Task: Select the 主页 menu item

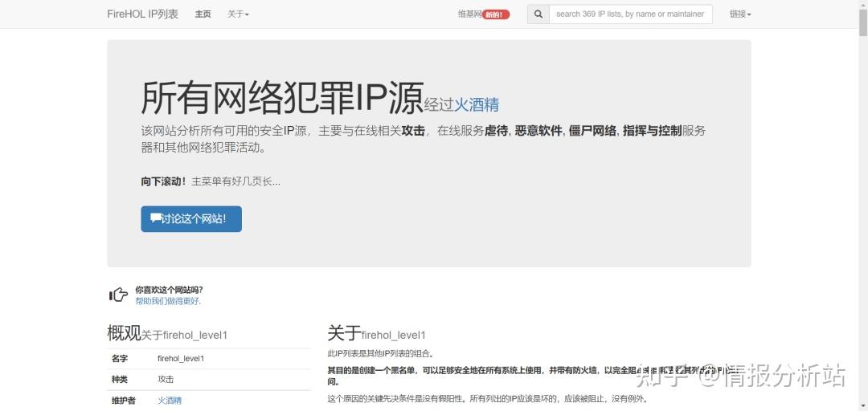Action: click(x=203, y=14)
